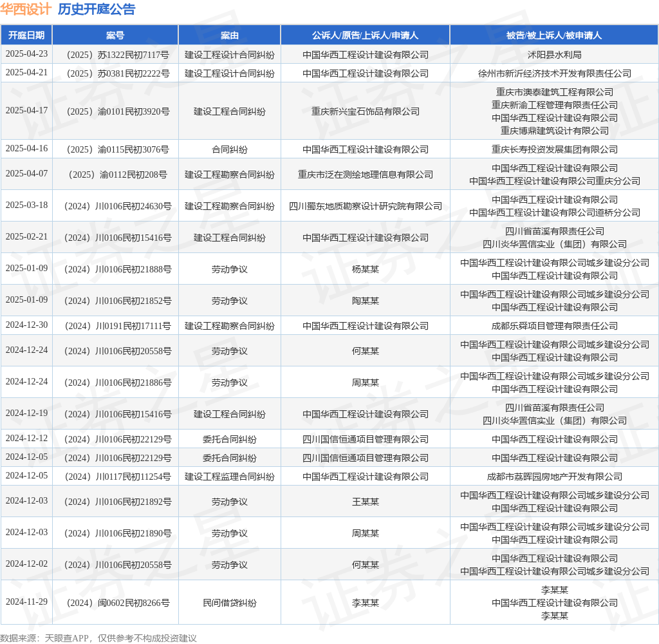
Task: Click 重庆市泛在测绘地理信息有限公司
Action: (366, 175)
